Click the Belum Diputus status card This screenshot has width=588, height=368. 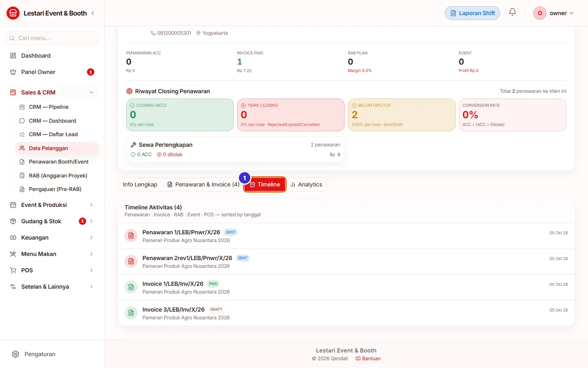[402, 115]
